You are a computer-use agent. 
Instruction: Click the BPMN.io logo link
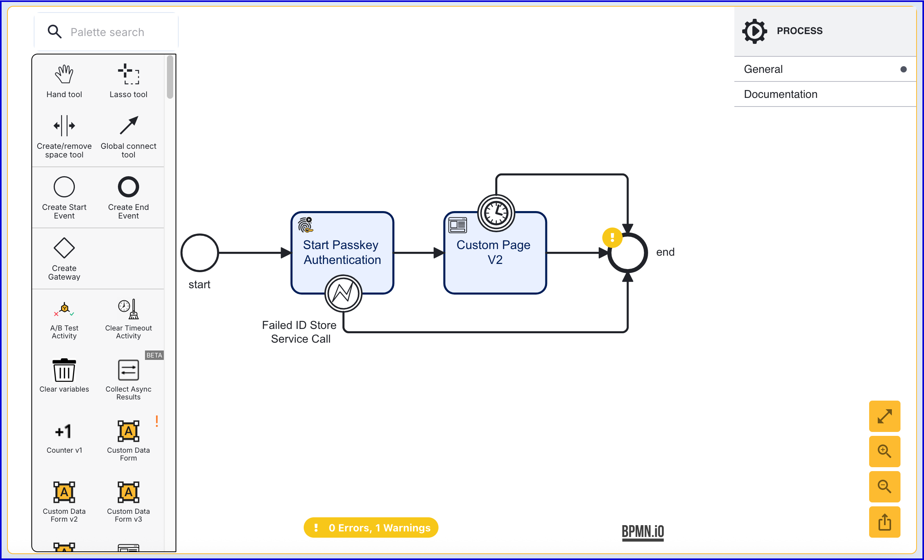coord(643,532)
